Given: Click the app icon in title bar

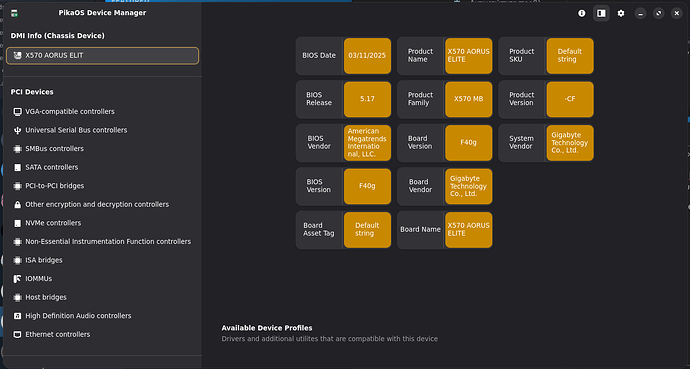Looking at the screenshot, I should [x=15, y=13].
